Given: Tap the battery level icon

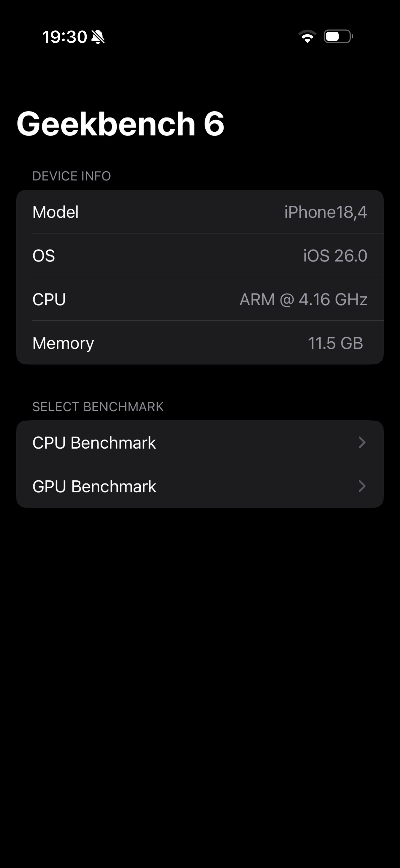Looking at the screenshot, I should [338, 36].
